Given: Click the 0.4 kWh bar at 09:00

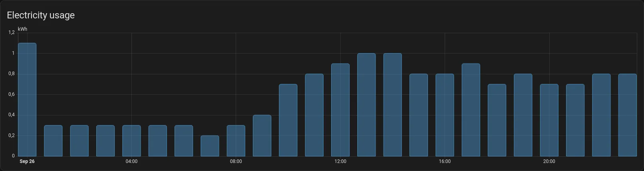Looking at the screenshot, I should 262,135.
